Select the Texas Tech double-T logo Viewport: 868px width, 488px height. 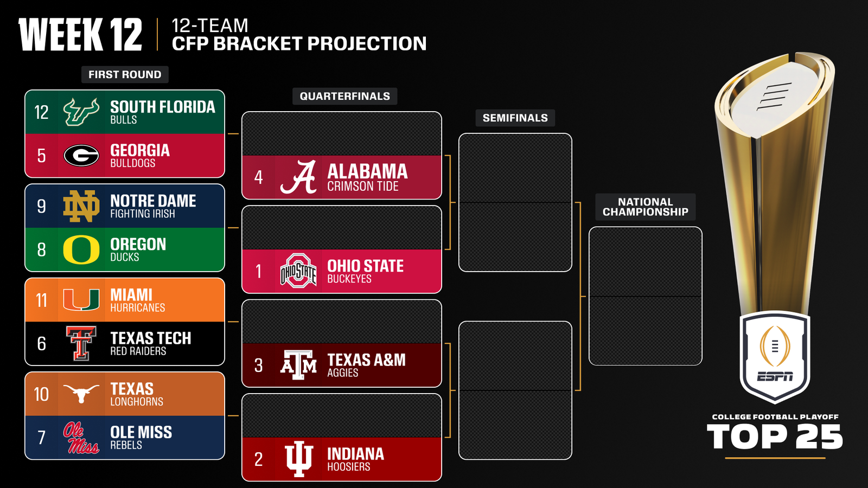[81, 343]
